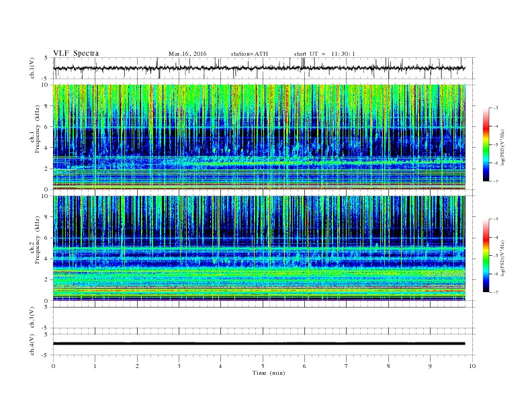Click the lower PSD color bar
The width and height of the screenshot is (532, 411).
pos(486,256)
